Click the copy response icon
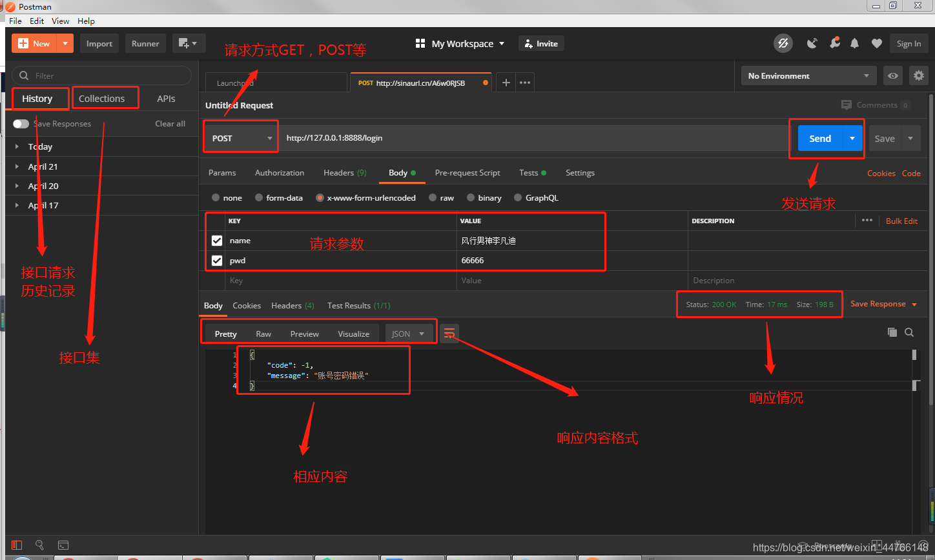The width and height of the screenshot is (935, 560). coord(892,332)
